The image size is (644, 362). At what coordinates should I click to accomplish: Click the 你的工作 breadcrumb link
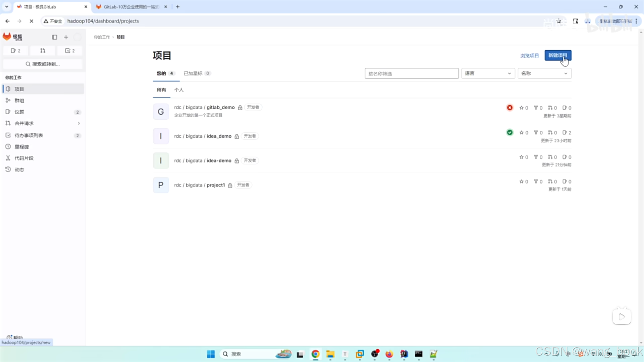[102, 37]
